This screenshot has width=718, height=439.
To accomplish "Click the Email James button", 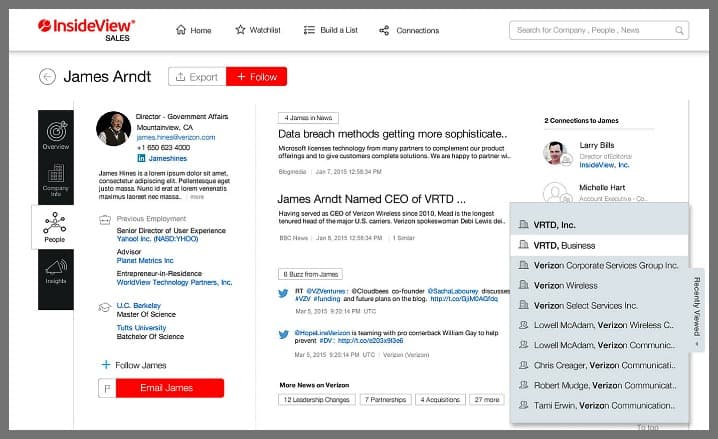I will pyautogui.click(x=166, y=389).
